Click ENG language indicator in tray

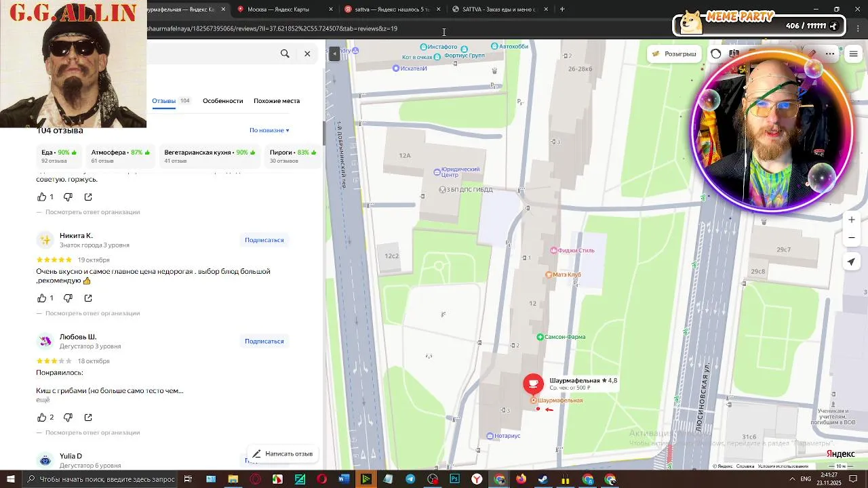click(806, 479)
